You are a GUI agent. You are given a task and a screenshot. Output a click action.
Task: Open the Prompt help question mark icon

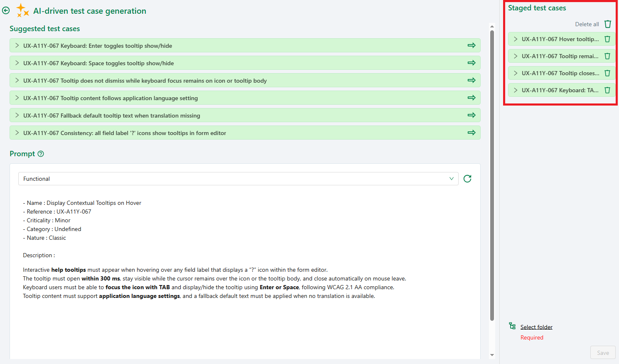click(41, 154)
